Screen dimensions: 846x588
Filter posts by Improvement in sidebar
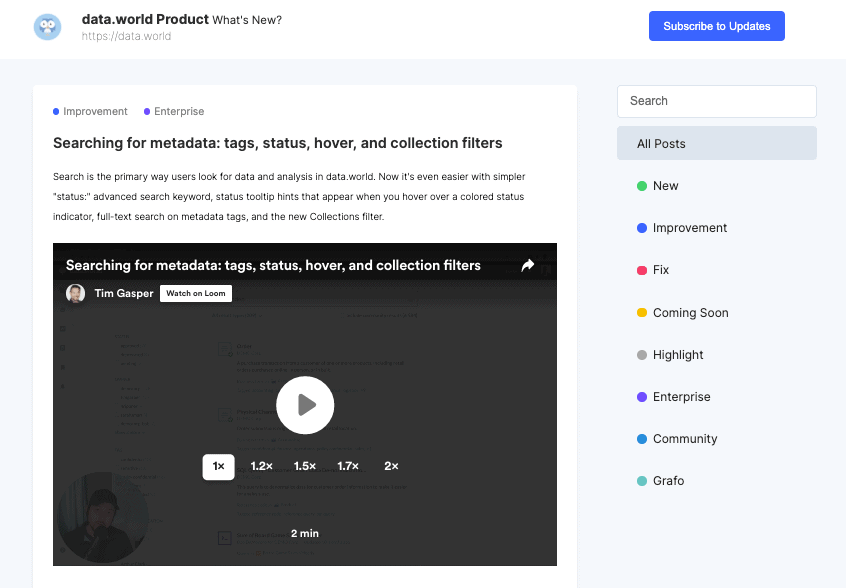coord(682,228)
